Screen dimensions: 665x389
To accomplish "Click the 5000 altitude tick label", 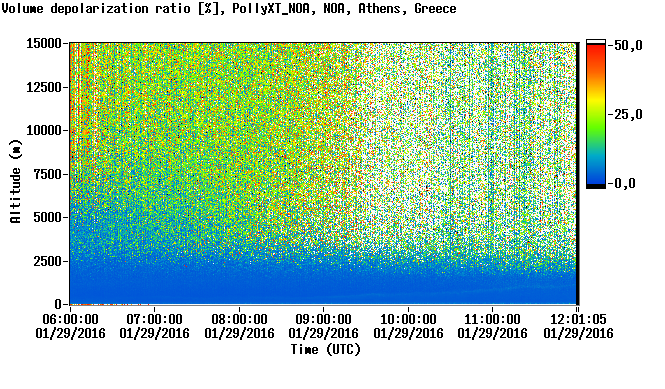I will pos(47,218).
